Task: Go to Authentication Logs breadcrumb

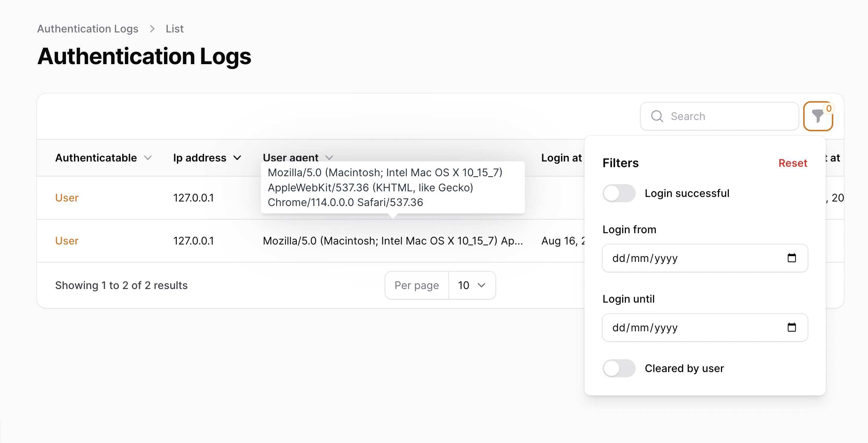Action: pyautogui.click(x=88, y=28)
